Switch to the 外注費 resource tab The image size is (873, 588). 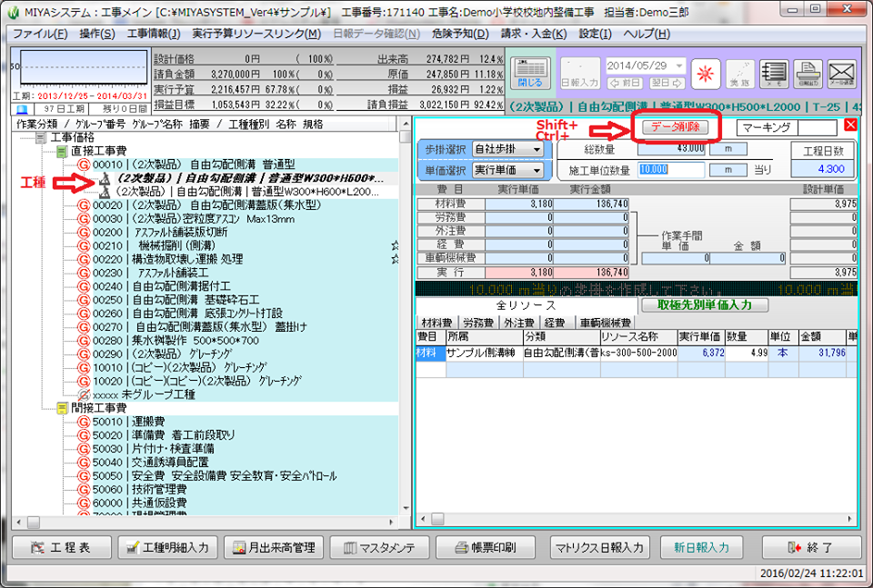click(519, 323)
